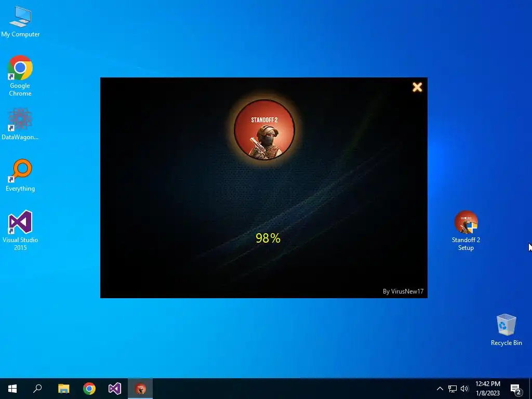Click the 98% progress indicator

pyautogui.click(x=268, y=238)
